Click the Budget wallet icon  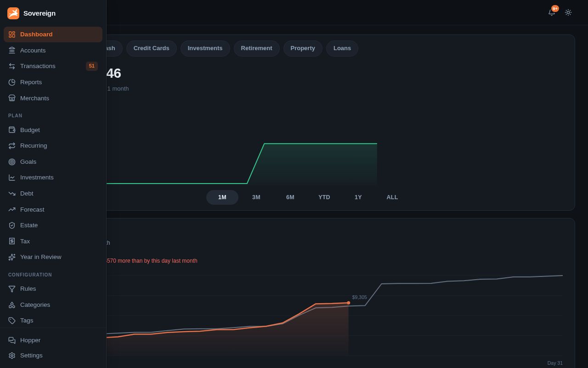12,130
